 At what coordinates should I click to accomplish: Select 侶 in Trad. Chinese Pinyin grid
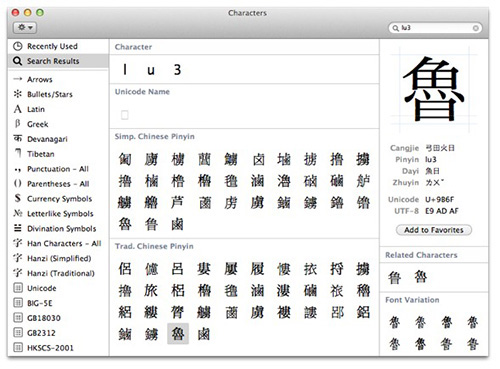(125, 269)
